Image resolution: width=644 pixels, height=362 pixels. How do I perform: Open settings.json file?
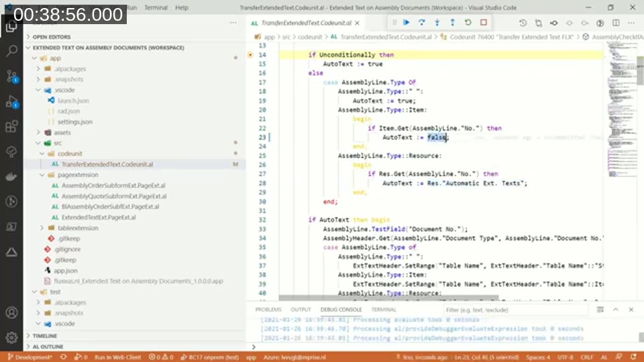tap(75, 122)
